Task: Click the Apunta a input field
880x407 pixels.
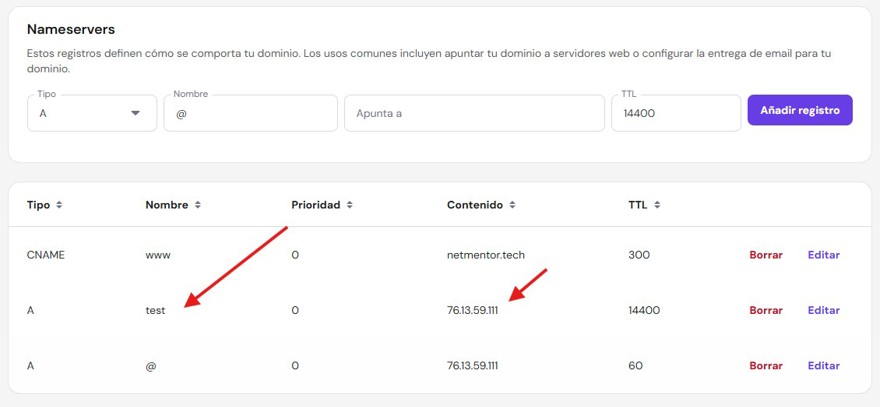Action: (474, 113)
